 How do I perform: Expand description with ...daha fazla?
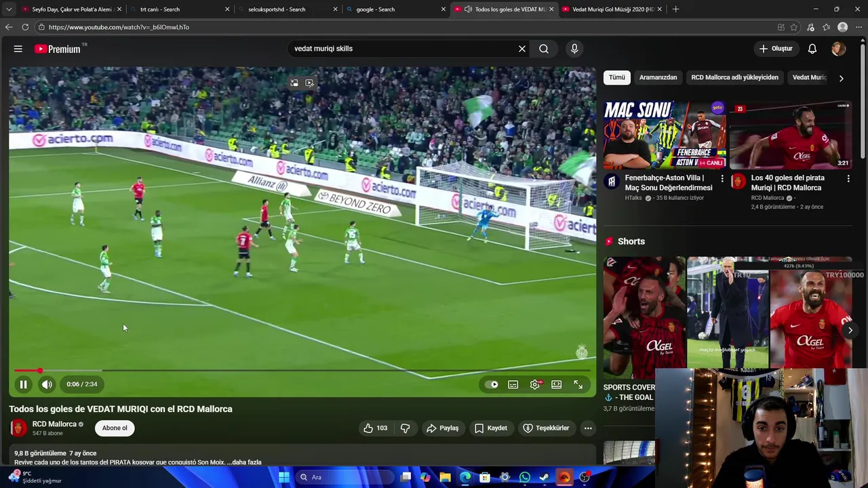[244, 462]
